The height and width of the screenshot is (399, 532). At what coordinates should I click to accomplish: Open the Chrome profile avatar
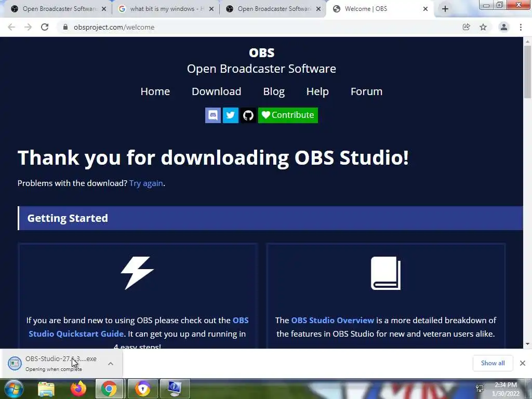[504, 27]
